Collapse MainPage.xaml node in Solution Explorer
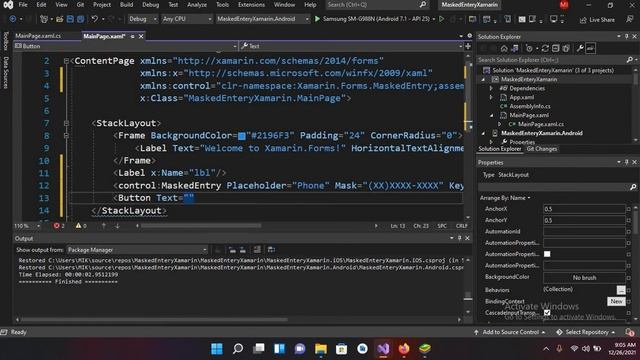The width and height of the screenshot is (640, 360). (x=491, y=115)
